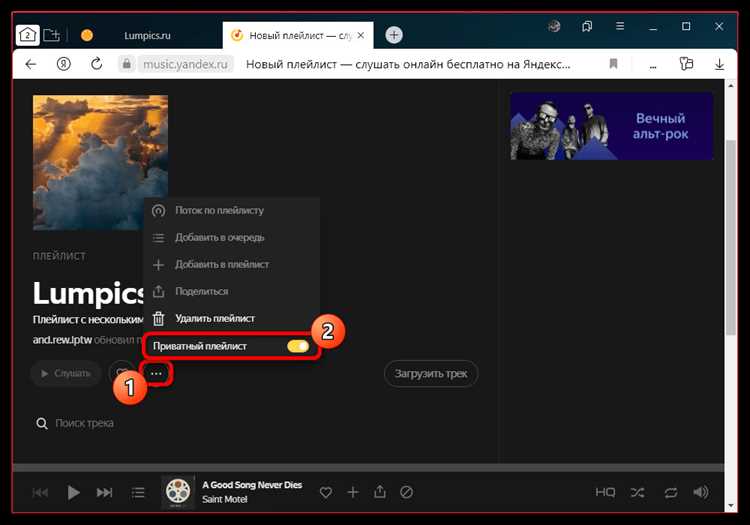Add current track to playlist plus icon
Image resolution: width=750 pixels, height=525 pixels.
pos(353,492)
